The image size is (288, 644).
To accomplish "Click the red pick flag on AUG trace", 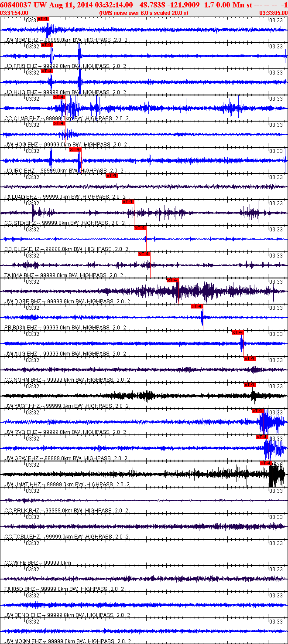I will (x=238, y=332).
